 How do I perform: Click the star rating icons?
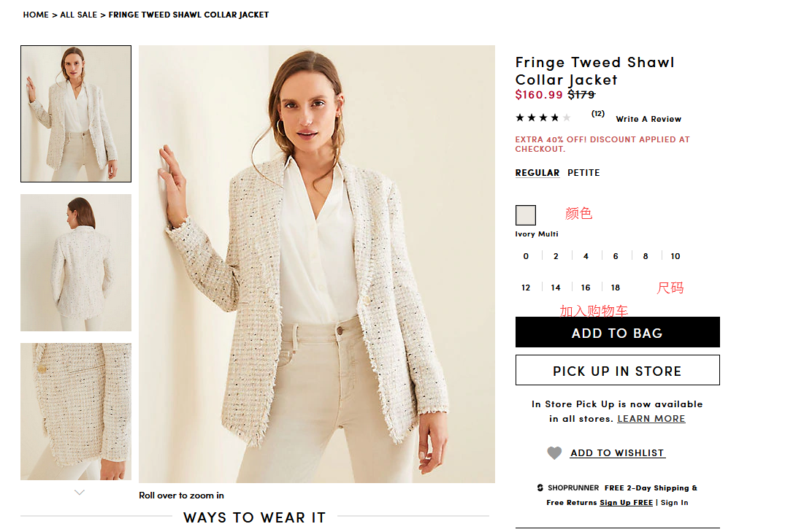543,117
